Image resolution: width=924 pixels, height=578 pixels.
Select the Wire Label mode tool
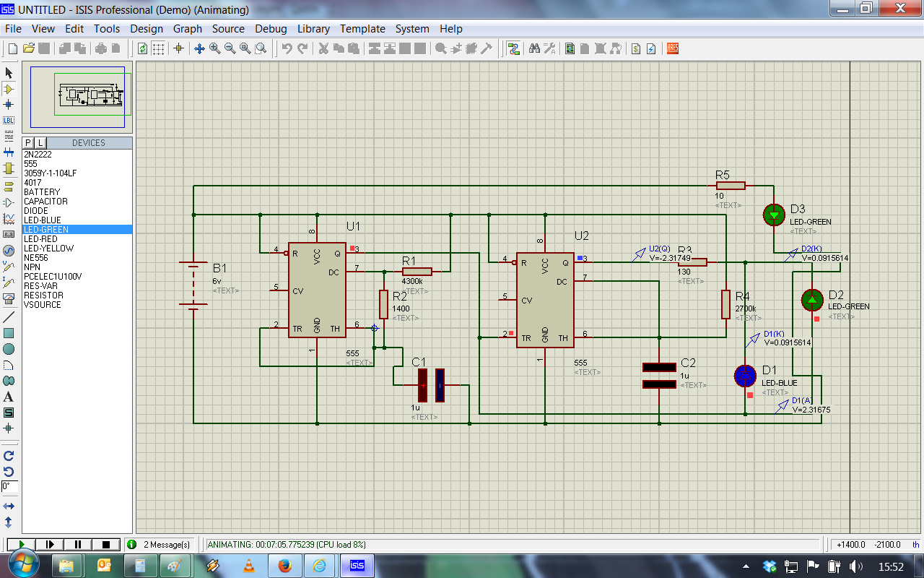click(x=9, y=120)
